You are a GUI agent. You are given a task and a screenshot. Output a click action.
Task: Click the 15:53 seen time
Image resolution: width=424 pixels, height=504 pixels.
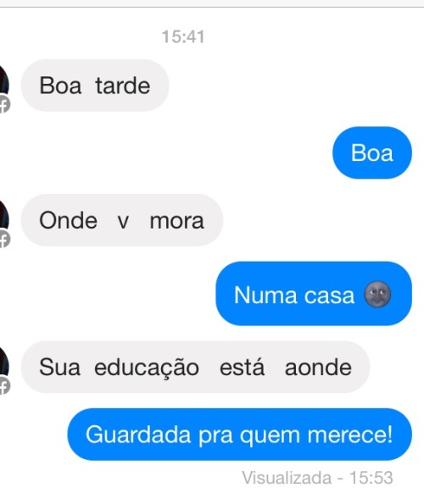371,478
